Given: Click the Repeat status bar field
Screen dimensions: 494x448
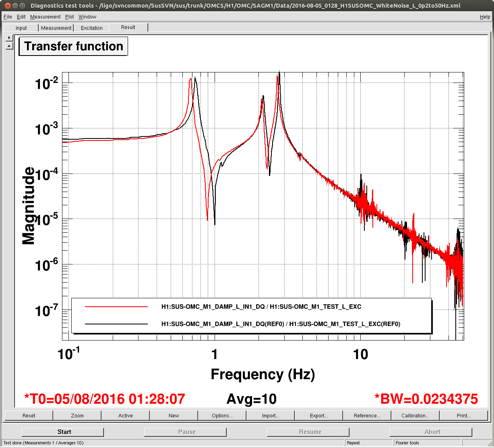Looking at the screenshot, I should coord(369,443).
